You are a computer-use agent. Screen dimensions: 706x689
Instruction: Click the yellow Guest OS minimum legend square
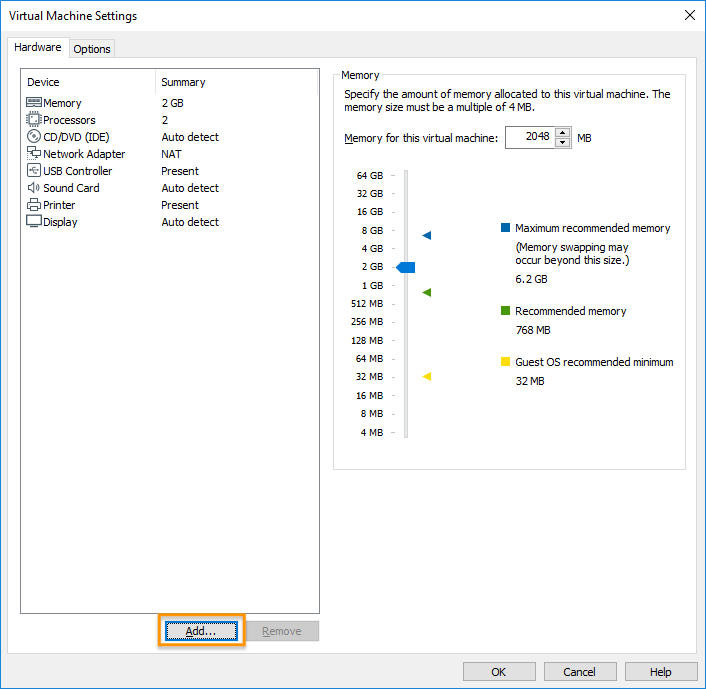[x=506, y=361]
